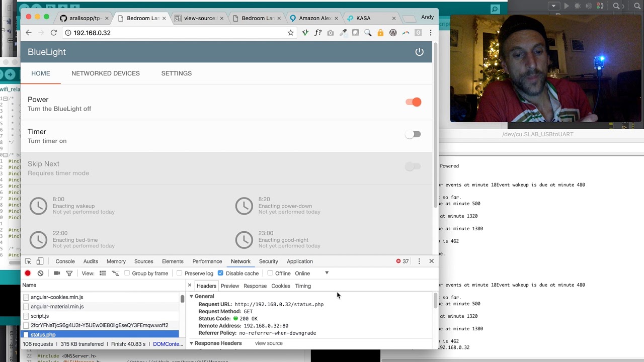Viewport: 644px width, 362px height.
Task: Open the SETTINGS tab
Action: 177,73
